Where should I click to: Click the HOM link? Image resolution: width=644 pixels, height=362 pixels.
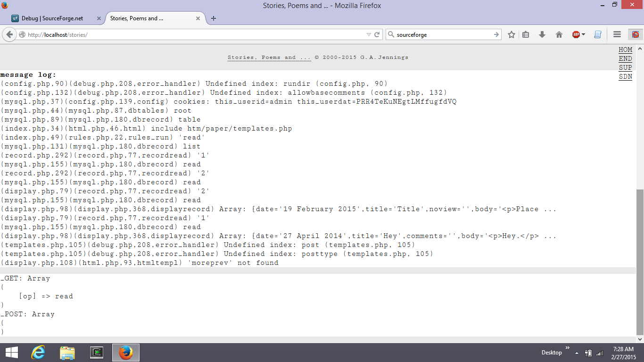coord(625,49)
